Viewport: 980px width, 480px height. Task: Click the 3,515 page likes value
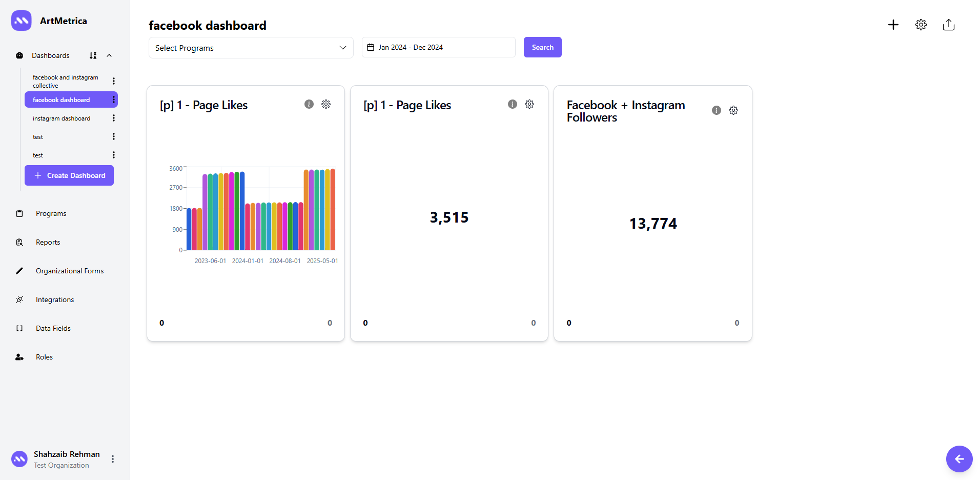point(449,217)
